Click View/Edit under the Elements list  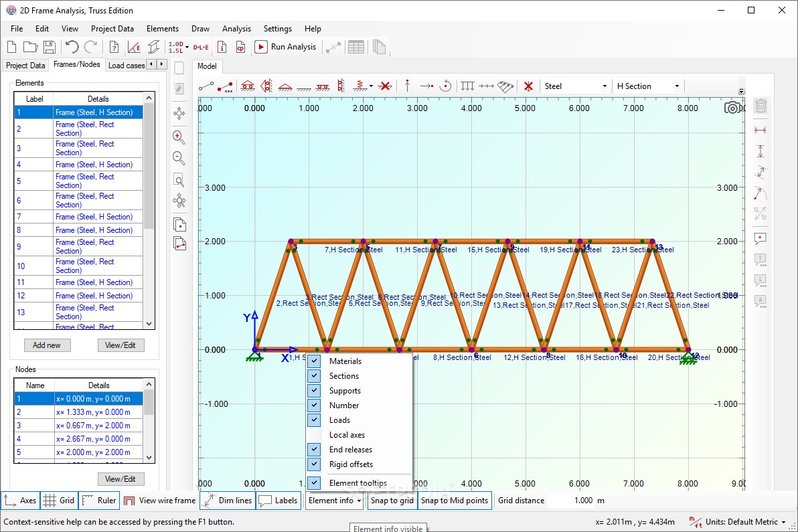click(x=121, y=345)
